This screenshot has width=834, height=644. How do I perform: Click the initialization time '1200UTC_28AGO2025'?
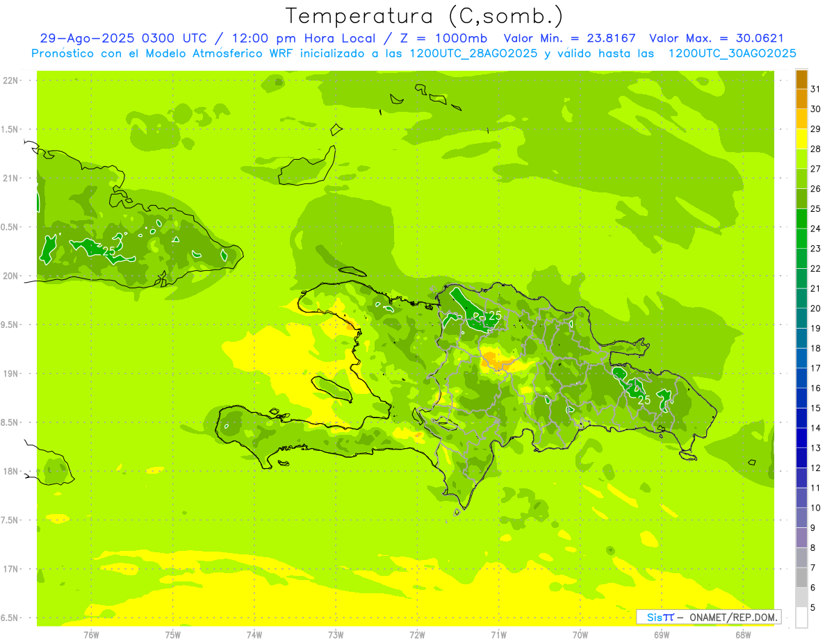473,53
